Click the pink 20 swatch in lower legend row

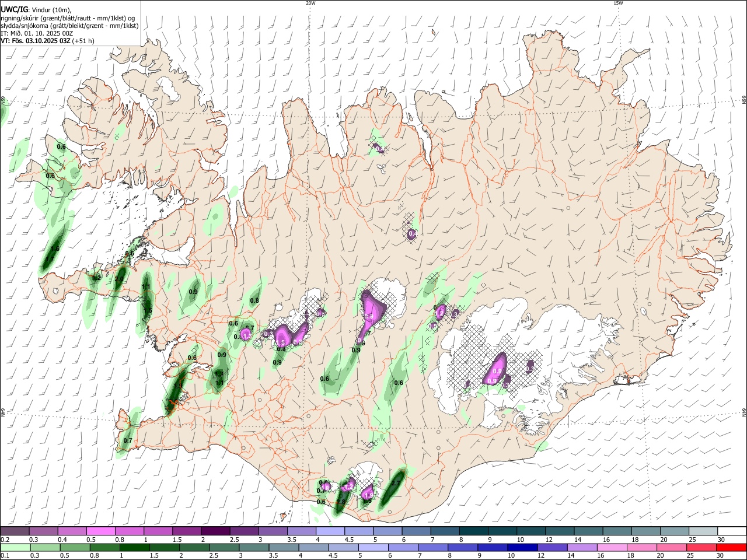(672, 547)
